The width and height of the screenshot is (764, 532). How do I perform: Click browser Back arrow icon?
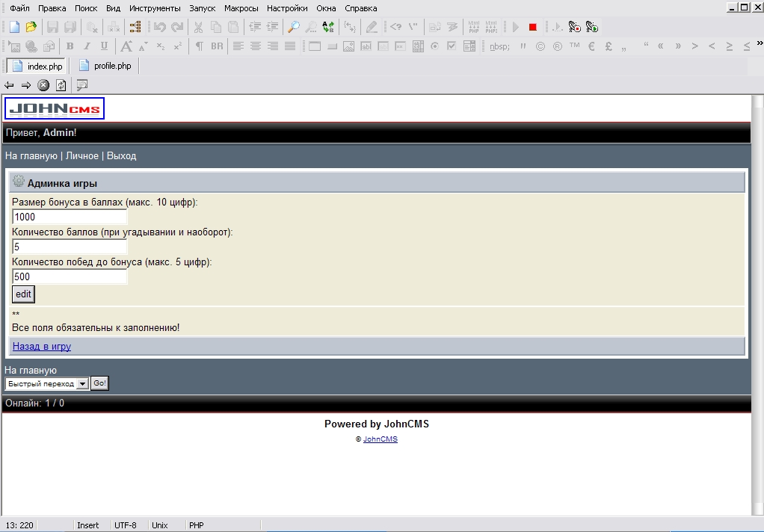point(9,85)
